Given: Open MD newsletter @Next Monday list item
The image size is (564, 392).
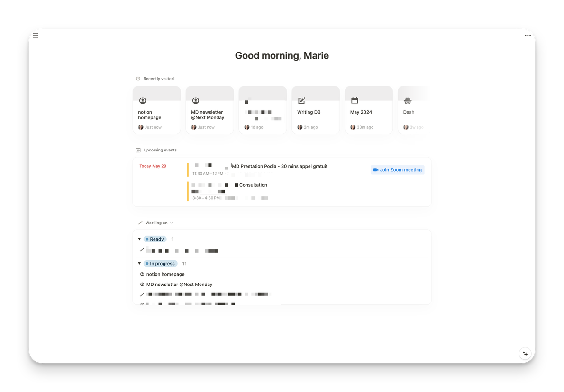Looking at the screenshot, I should pyautogui.click(x=179, y=285).
